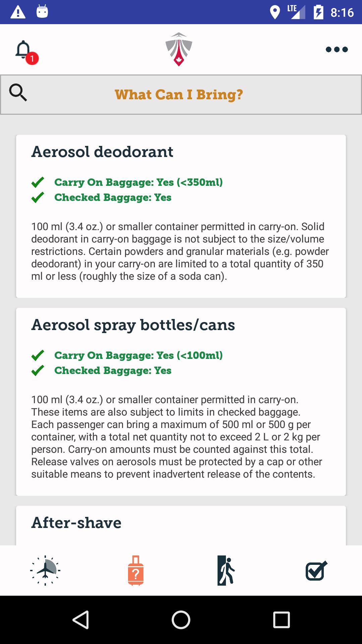362x644 pixels.
Task: Tap the "What Can I Bring?" search field
Action: (x=179, y=95)
